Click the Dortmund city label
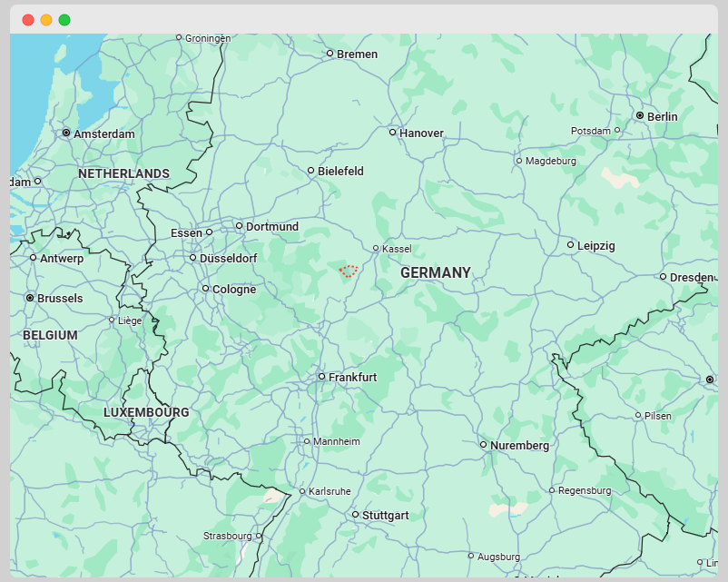This screenshot has height=582, width=728. pos(272,227)
